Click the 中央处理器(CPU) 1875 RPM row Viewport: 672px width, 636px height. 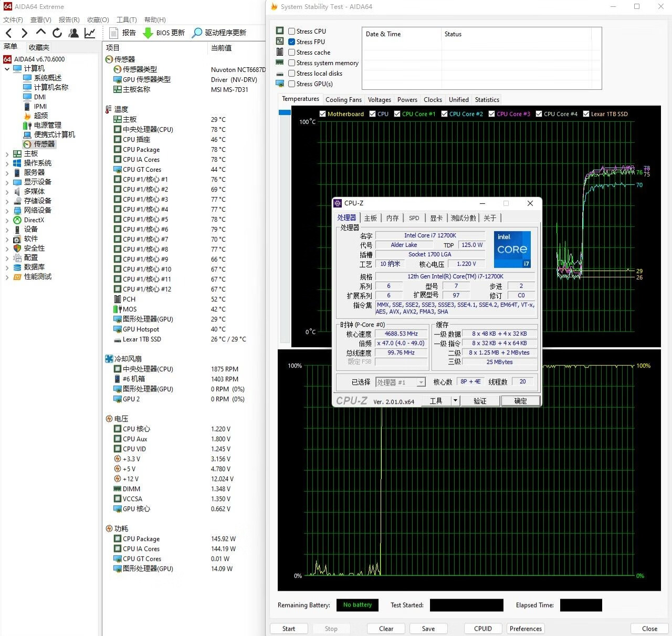(184, 369)
